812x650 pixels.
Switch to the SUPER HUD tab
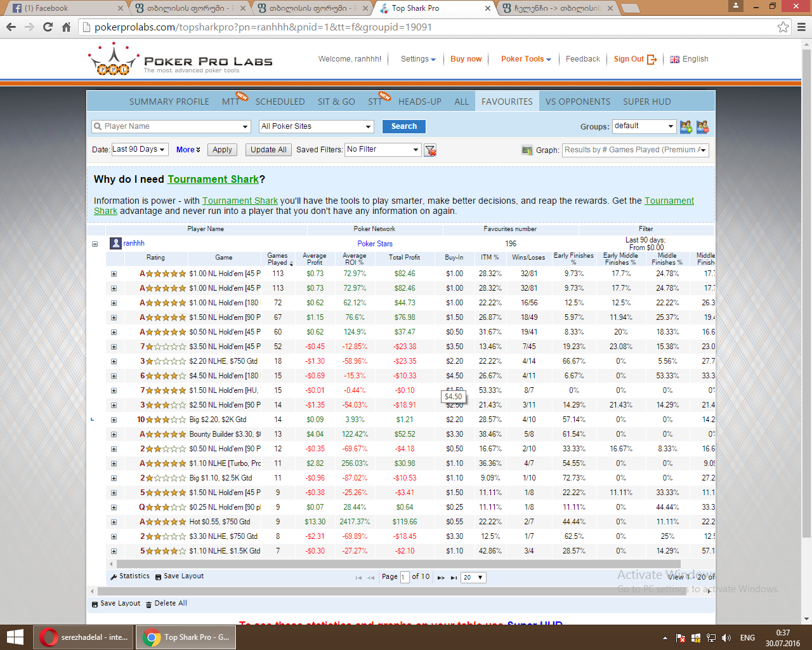tap(647, 102)
